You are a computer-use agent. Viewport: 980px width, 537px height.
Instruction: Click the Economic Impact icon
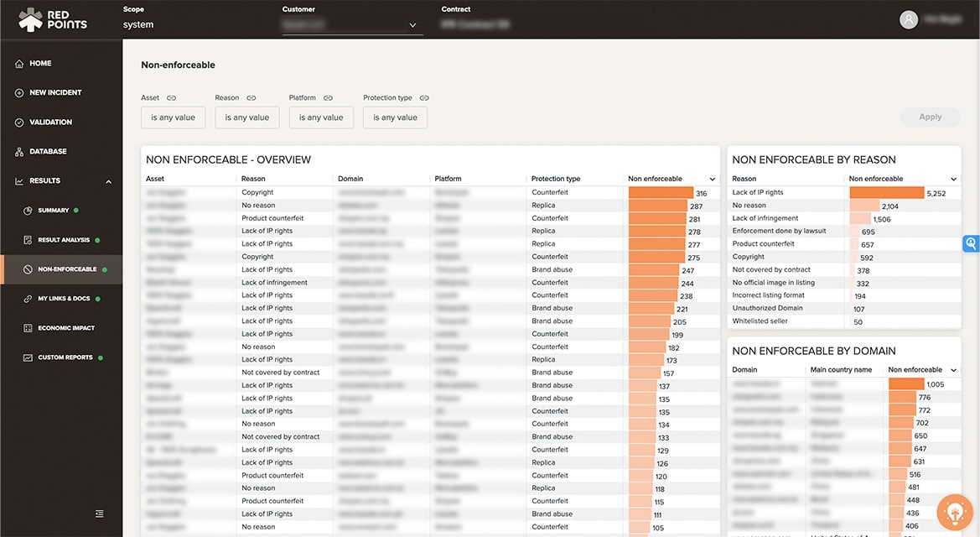pyautogui.click(x=28, y=327)
